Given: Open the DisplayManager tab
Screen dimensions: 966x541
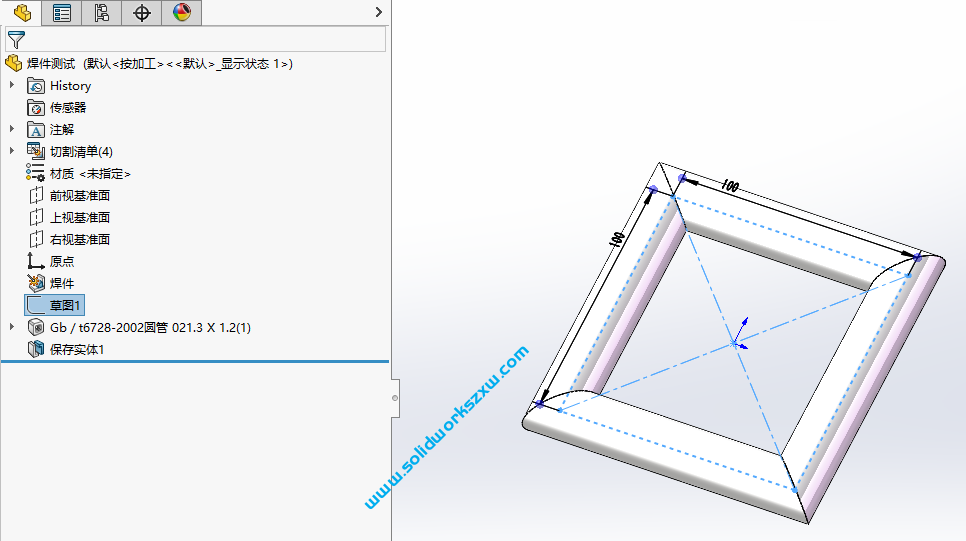Looking at the screenshot, I should [182, 12].
